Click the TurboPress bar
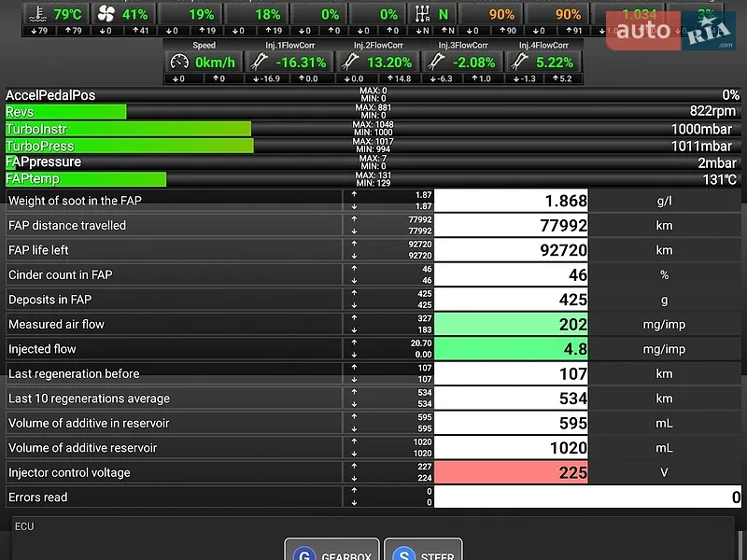The image size is (747, 560). pyautogui.click(x=373, y=146)
